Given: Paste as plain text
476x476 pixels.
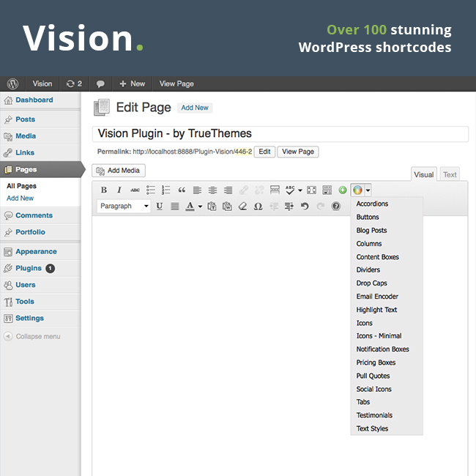Looking at the screenshot, I should [x=212, y=206].
